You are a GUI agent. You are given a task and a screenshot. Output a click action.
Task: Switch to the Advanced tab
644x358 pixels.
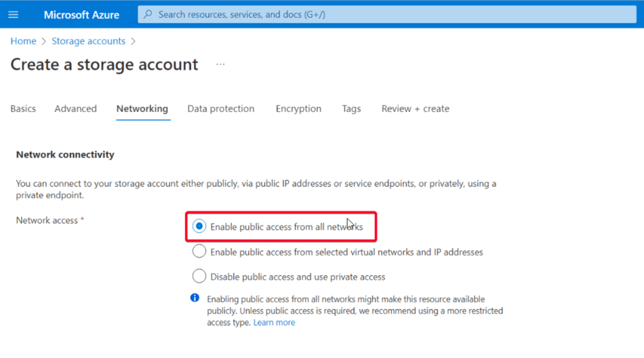coord(75,109)
